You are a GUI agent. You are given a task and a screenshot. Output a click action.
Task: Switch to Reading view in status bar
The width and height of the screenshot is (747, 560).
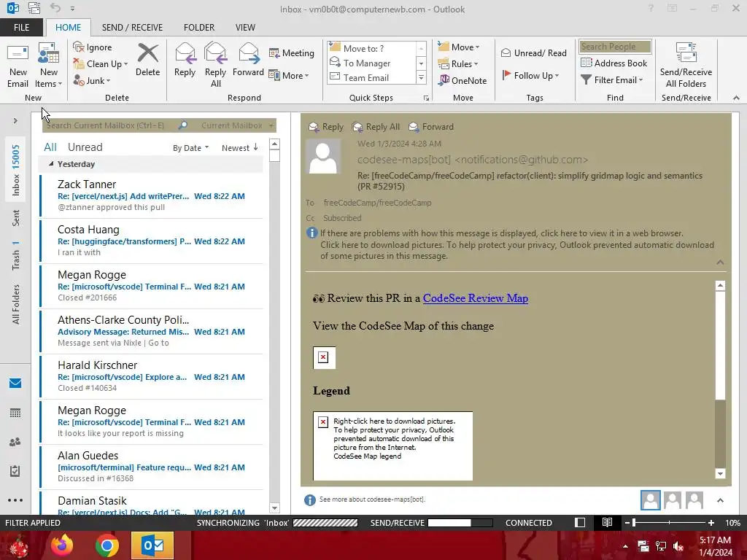607,522
